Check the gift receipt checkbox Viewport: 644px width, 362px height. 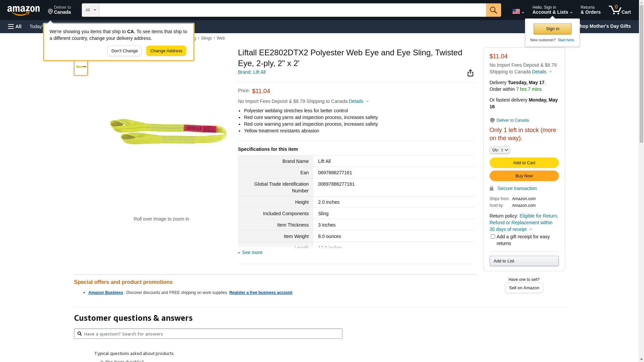coord(493,237)
